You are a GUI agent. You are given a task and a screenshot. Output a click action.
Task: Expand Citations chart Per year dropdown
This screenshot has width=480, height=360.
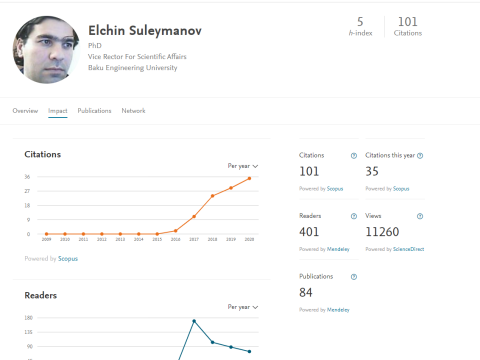click(x=243, y=166)
